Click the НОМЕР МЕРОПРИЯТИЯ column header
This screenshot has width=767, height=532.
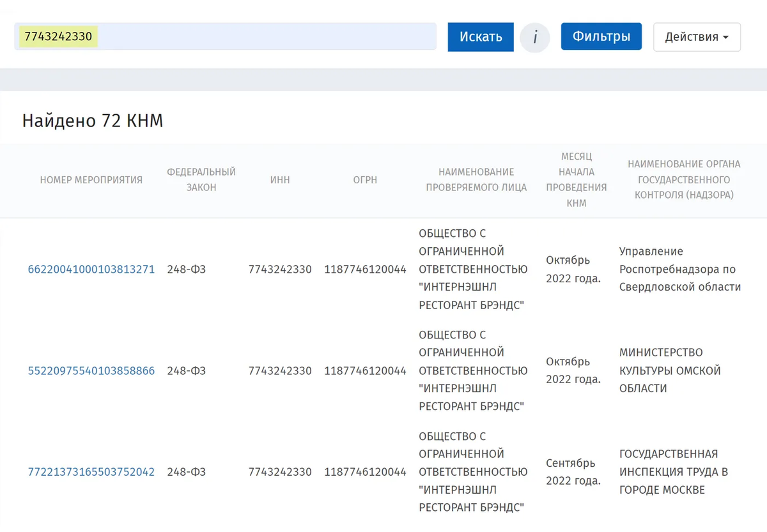[91, 180]
